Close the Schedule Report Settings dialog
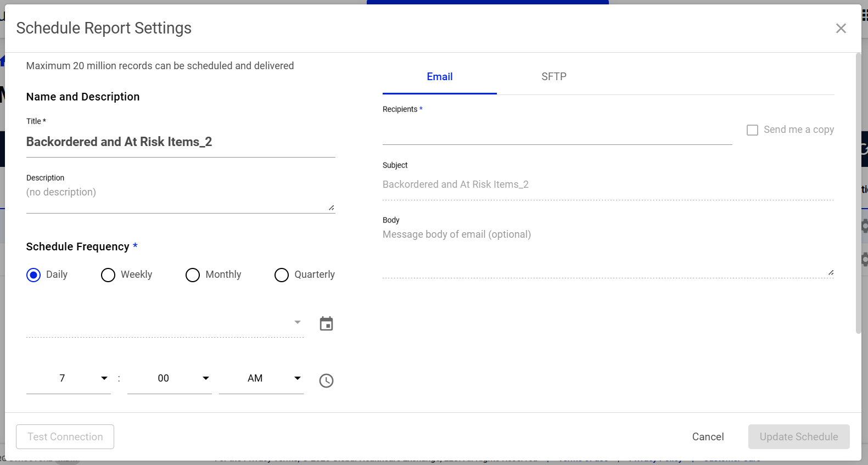The height and width of the screenshot is (465, 868). click(x=841, y=29)
